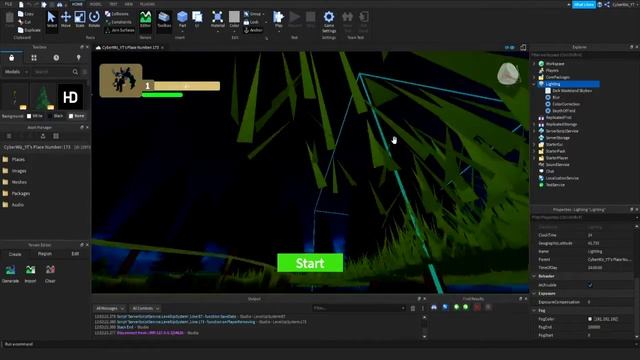This screenshot has height=360, width=640.
Task: Switch to the HOME ribbon tab
Action: click(77, 4)
